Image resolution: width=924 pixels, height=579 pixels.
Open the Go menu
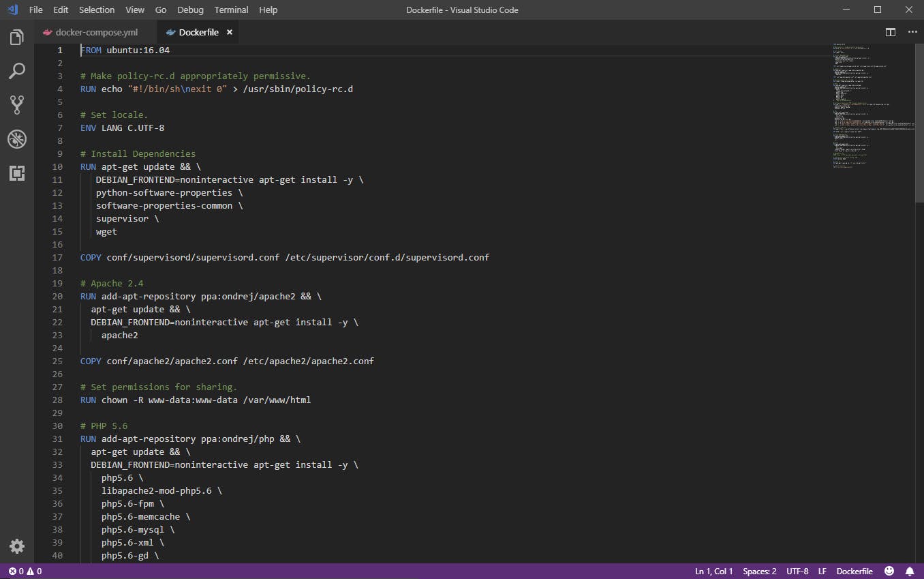(x=161, y=10)
